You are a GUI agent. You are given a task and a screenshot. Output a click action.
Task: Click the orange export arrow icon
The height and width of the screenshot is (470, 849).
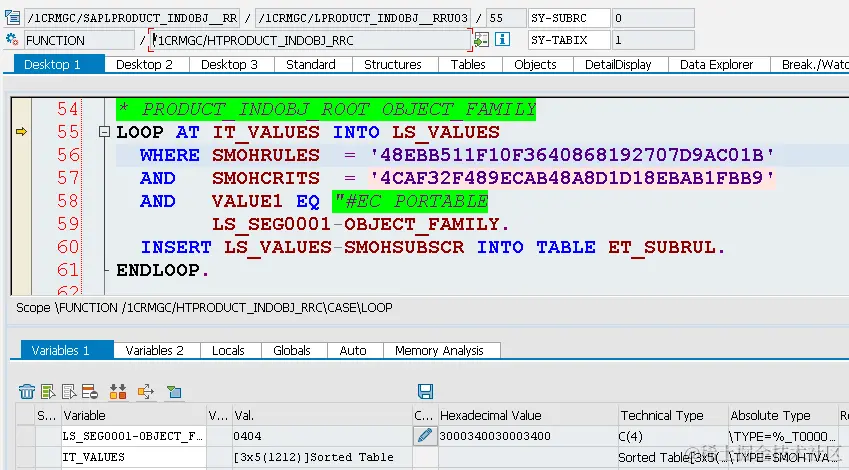[146, 391]
